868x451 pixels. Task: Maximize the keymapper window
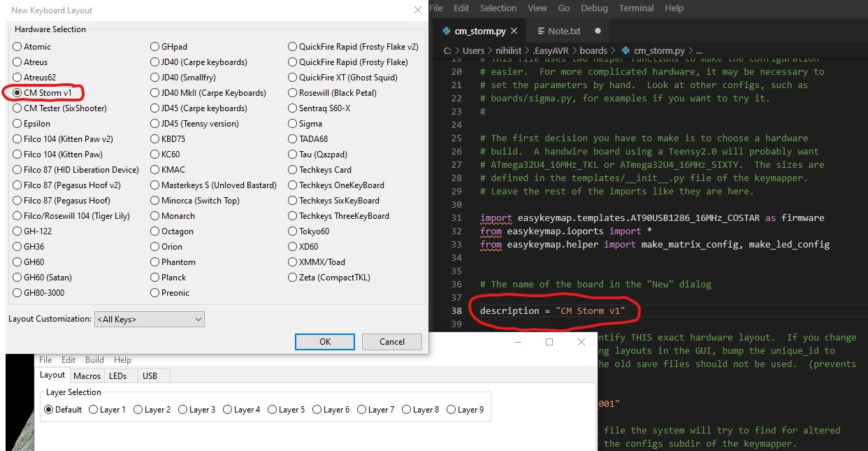pos(549,342)
